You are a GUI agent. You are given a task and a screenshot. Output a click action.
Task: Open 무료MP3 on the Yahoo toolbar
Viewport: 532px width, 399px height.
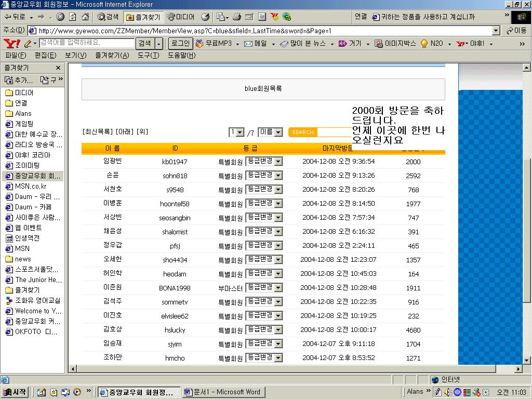[214, 44]
